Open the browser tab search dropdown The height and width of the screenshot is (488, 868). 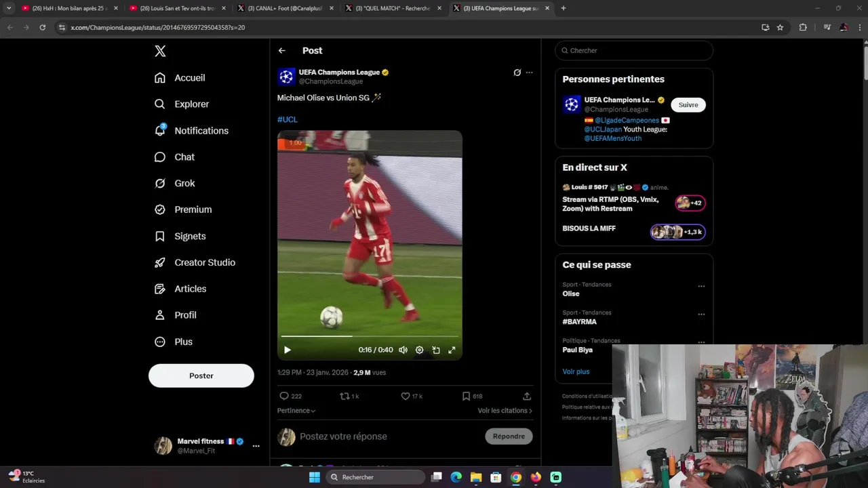[9, 8]
